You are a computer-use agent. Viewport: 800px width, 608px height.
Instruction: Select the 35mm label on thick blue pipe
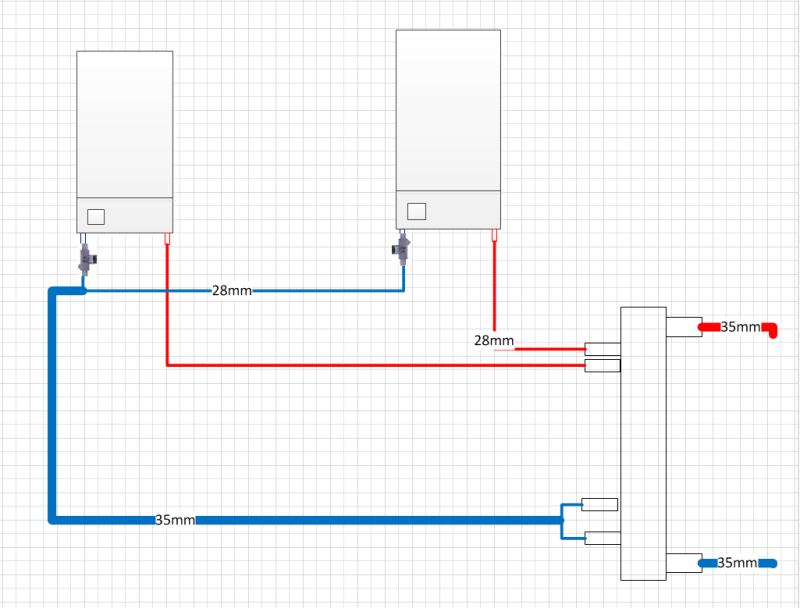point(175,520)
